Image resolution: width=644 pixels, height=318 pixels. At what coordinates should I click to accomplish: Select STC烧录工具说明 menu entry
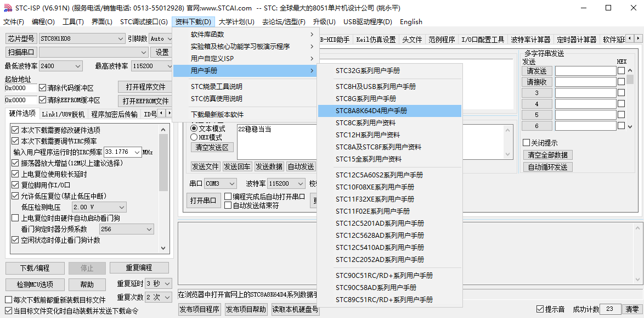click(245, 86)
